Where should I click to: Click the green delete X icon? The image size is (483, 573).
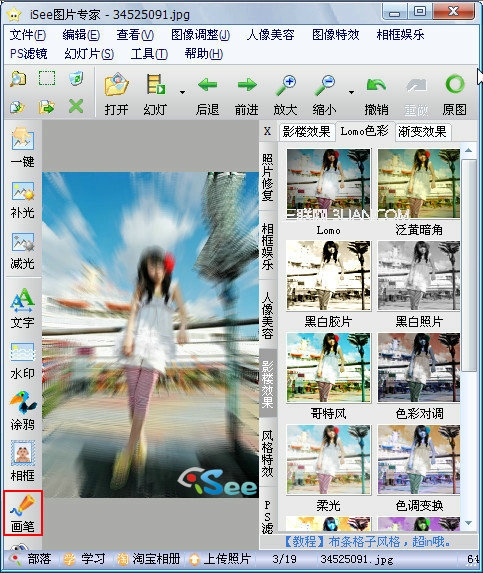76,107
